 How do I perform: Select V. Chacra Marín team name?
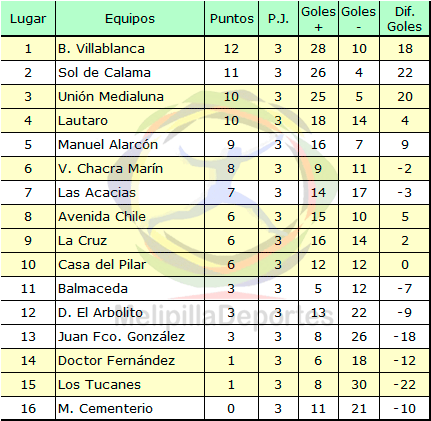point(110,169)
